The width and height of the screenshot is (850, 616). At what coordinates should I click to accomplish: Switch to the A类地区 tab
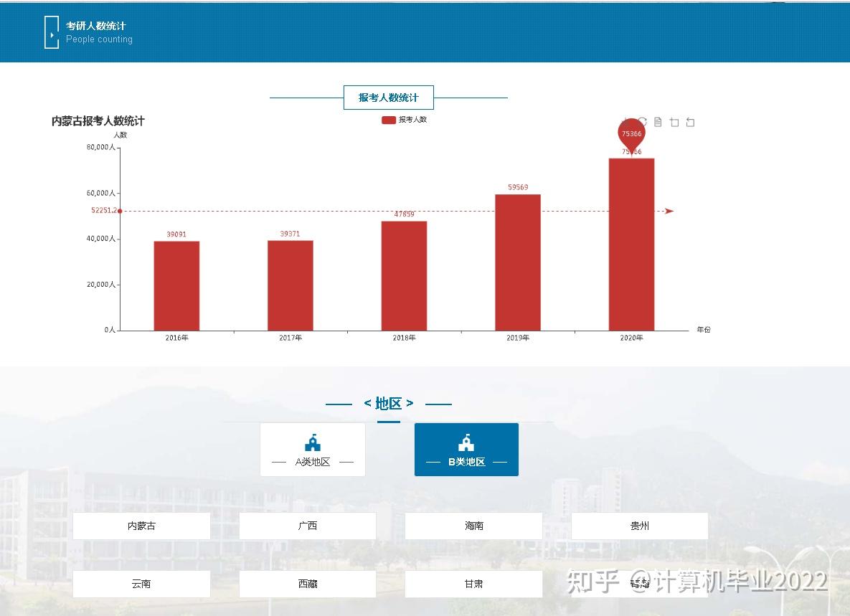pos(313,450)
